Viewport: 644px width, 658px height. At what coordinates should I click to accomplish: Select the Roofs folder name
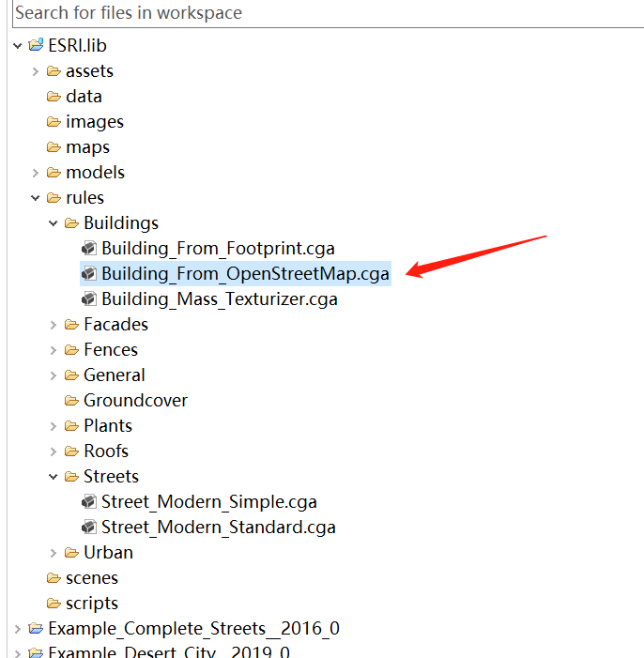click(106, 451)
